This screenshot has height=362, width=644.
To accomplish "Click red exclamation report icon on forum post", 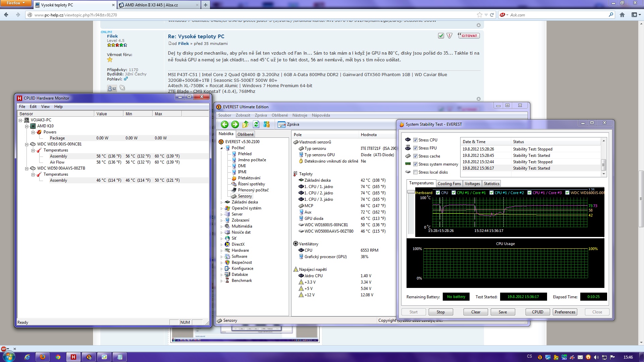I will click(449, 36).
